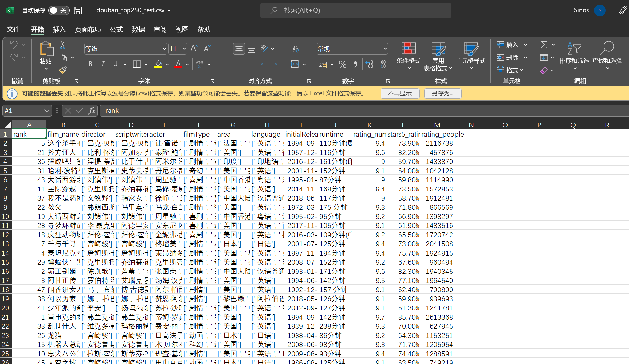
Task: Switch to the Review tab
Action: click(160, 29)
